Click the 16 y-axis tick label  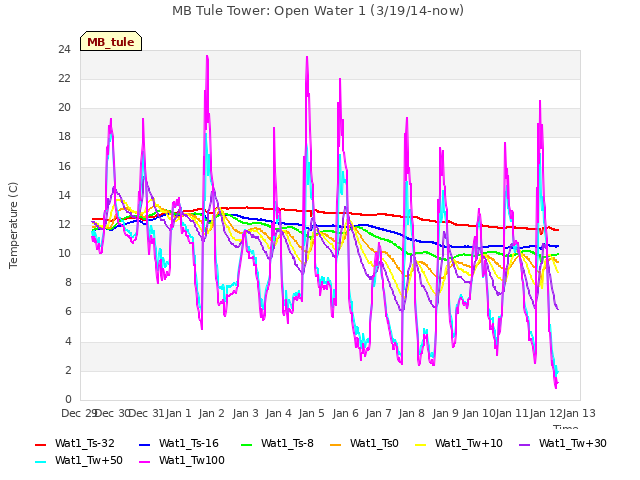pos(65,166)
